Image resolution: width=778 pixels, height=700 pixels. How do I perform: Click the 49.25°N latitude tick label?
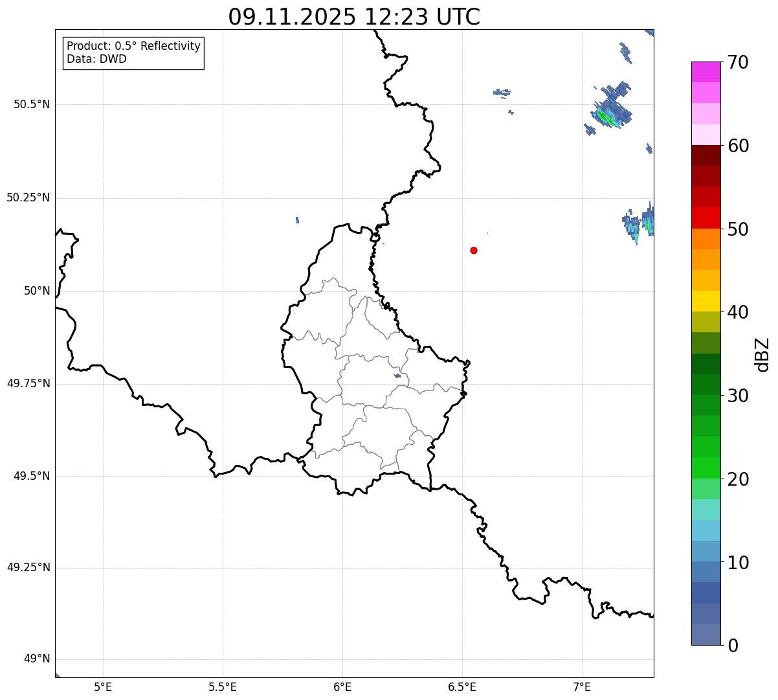coord(28,568)
